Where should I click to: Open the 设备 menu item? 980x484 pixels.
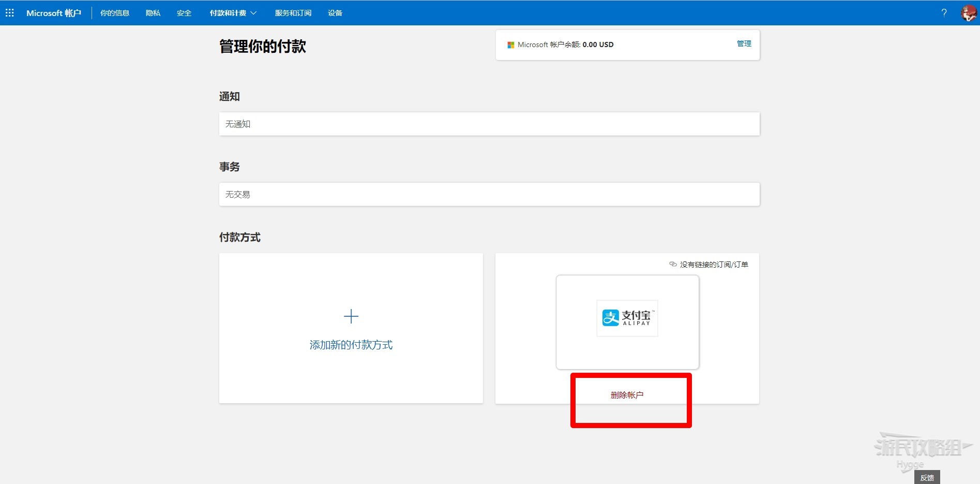tap(335, 13)
